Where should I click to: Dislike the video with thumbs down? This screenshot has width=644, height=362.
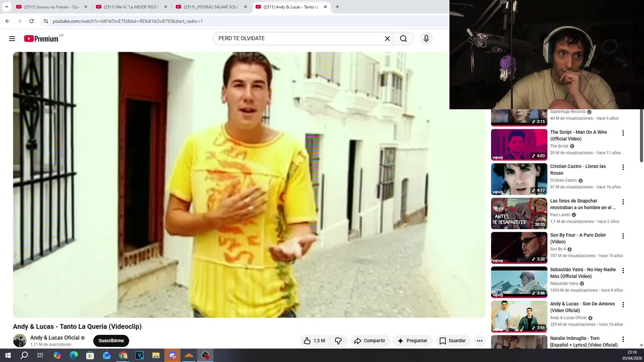(338, 341)
